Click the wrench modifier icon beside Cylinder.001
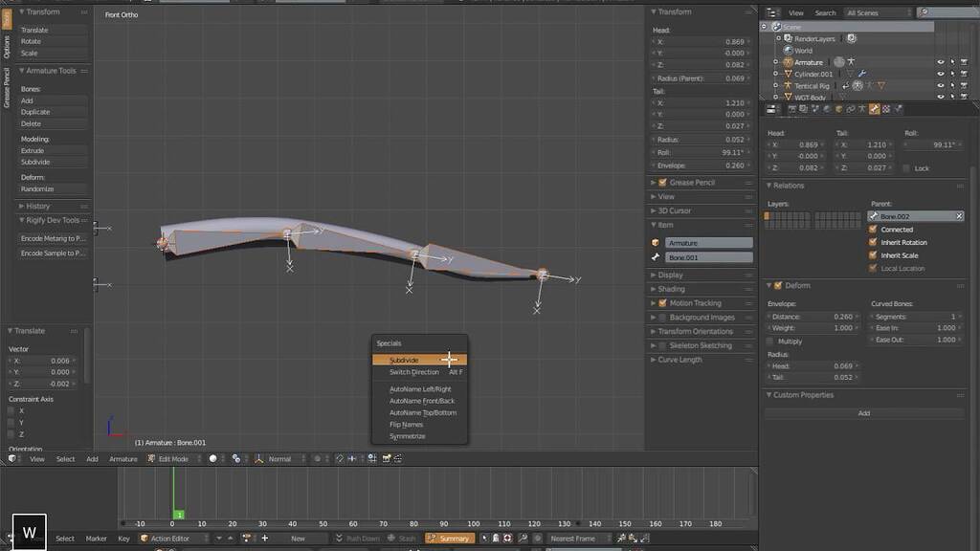This screenshot has width=980, height=551. click(x=862, y=74)
